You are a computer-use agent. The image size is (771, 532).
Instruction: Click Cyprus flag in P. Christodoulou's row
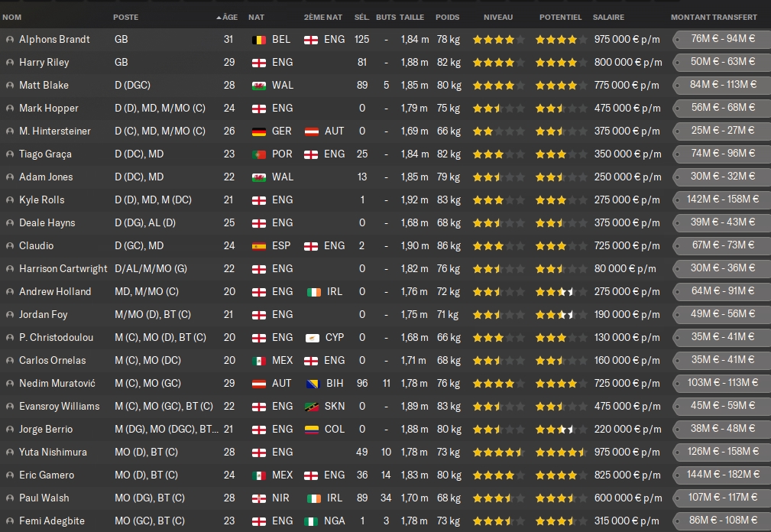point(313,338)
